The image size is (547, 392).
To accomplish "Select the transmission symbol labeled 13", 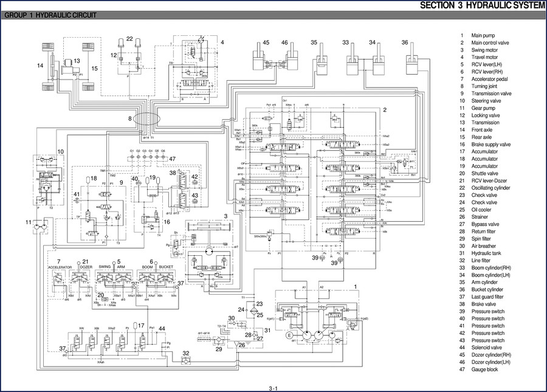I will click(69, 67).
